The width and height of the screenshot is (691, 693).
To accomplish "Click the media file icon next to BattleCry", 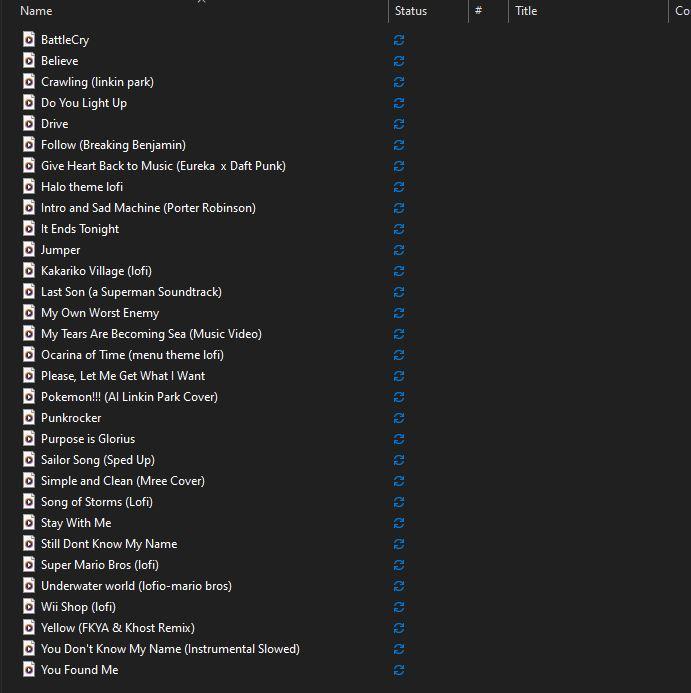I will [x=29, y=39].
